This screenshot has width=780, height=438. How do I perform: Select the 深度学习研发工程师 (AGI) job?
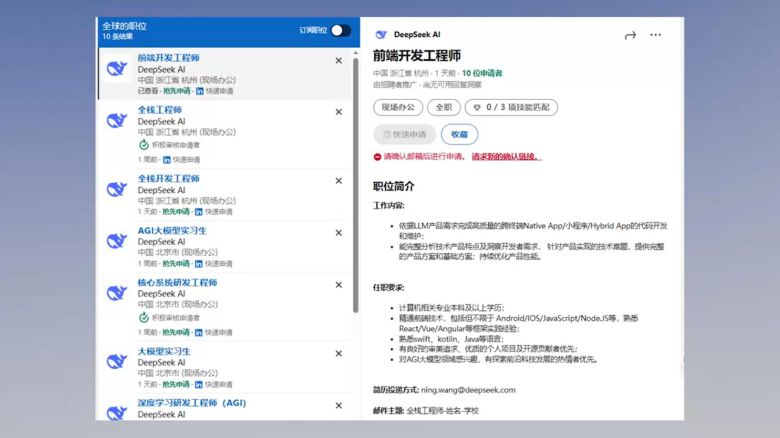191,403
